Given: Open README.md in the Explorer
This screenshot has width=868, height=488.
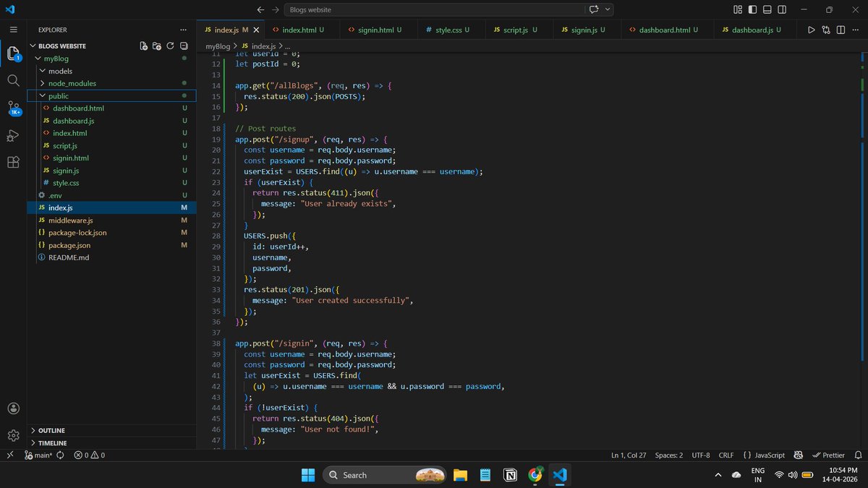Looking at the screenshot, I should [x=111, y=257].
